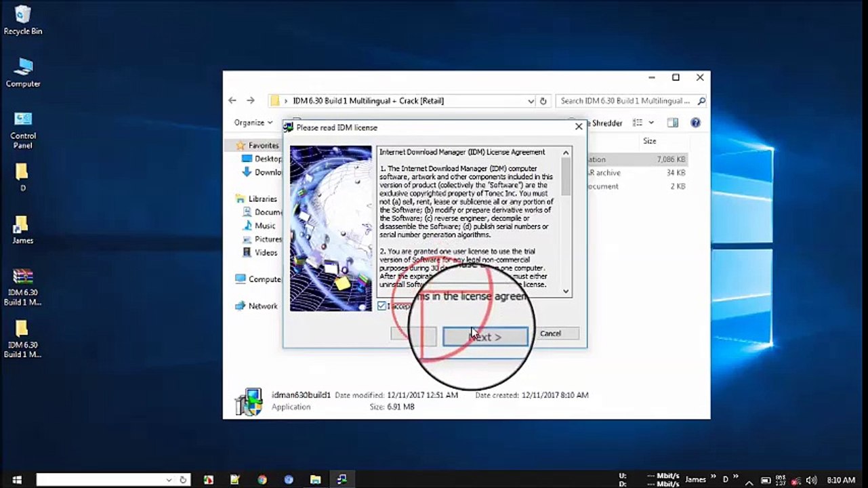Select Computer in the navigation pane
868x488 pixels.
coord(258,279)
